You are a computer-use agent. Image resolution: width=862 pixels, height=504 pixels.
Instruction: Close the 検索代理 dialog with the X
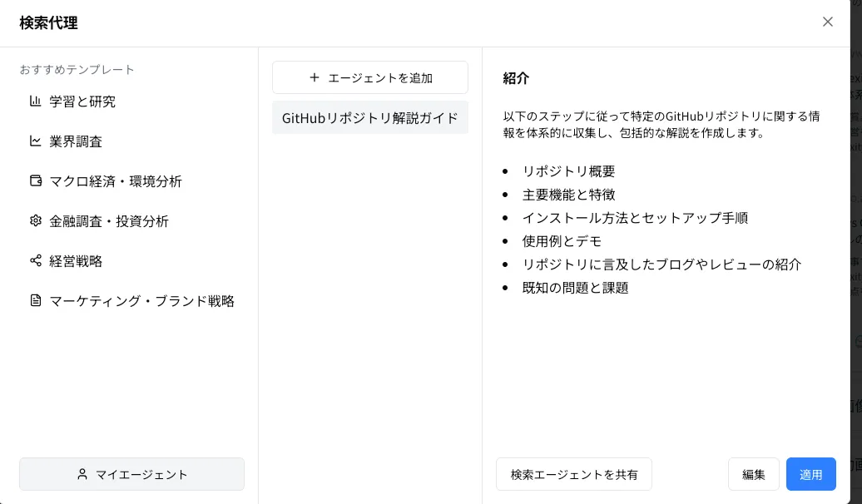[x=827, y=22]
